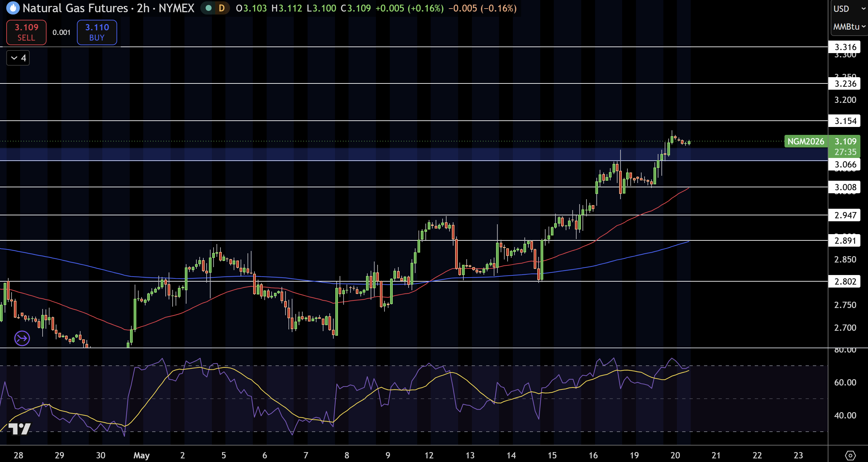The image size is (868, 462).
Task: Click date 20 on the time axis
Action: 675,455
